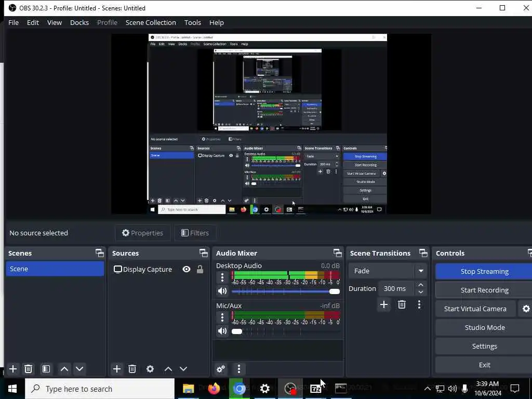532x399 pixels.
Task: Move scene down arrow in Scenes panel
Action: coord(79,369)
